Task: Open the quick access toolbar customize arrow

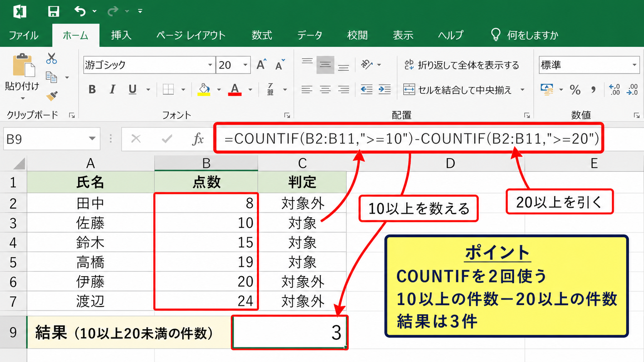Action: (x=140, y=11)
